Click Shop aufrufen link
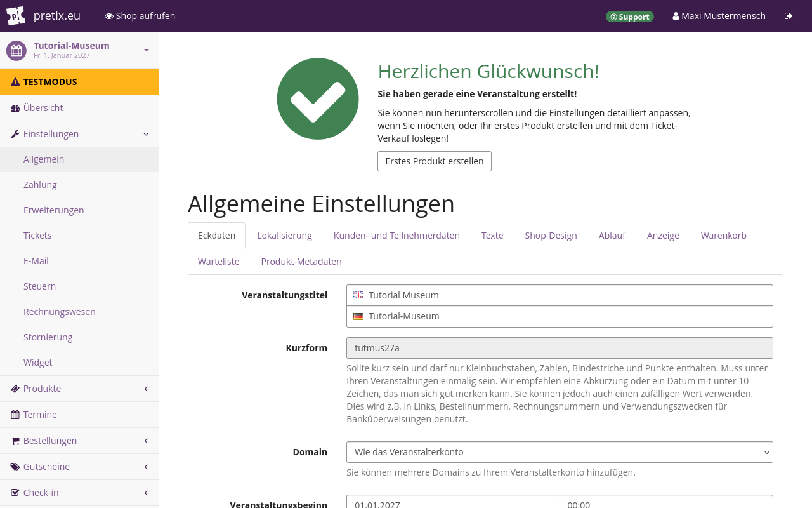 140,16
